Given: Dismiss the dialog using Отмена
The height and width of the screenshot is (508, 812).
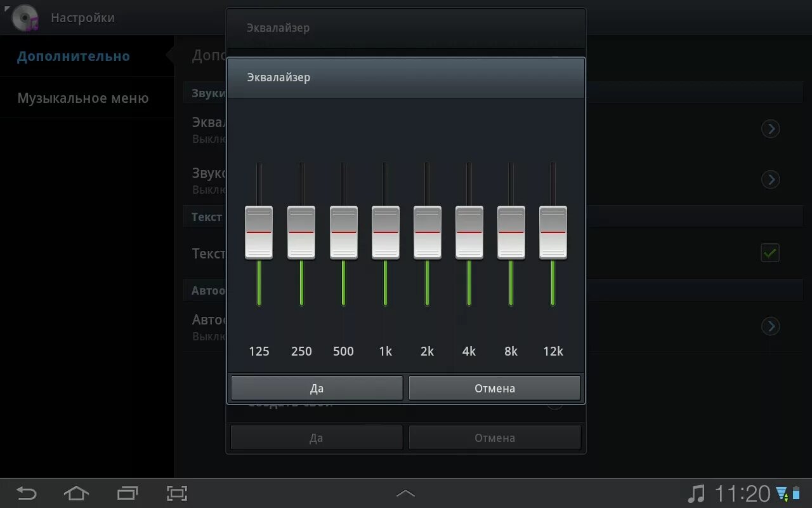Looking at the screenshot, I should [x=495, y=387].
